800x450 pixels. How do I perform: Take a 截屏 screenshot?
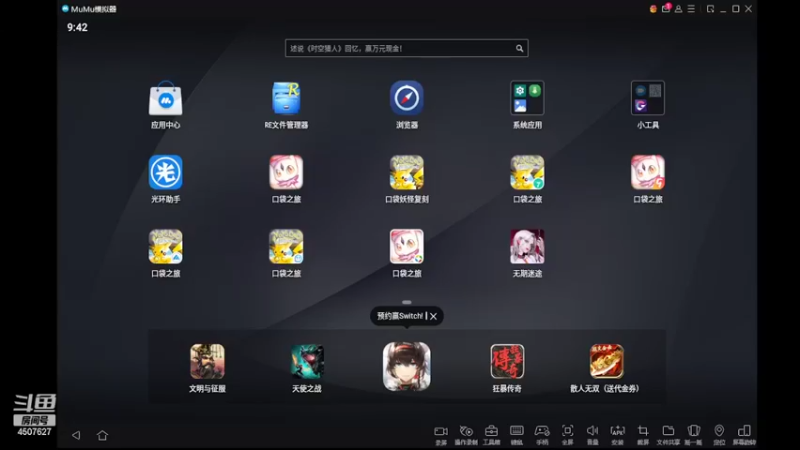coord(643,435)
